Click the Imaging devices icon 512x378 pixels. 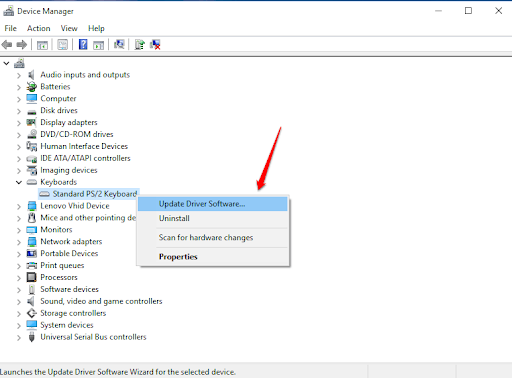click(x=32, y=170)
